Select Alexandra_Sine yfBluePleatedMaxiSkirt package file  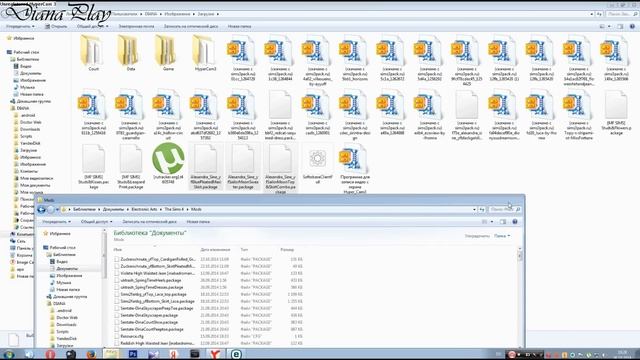[x=205, y=167]
